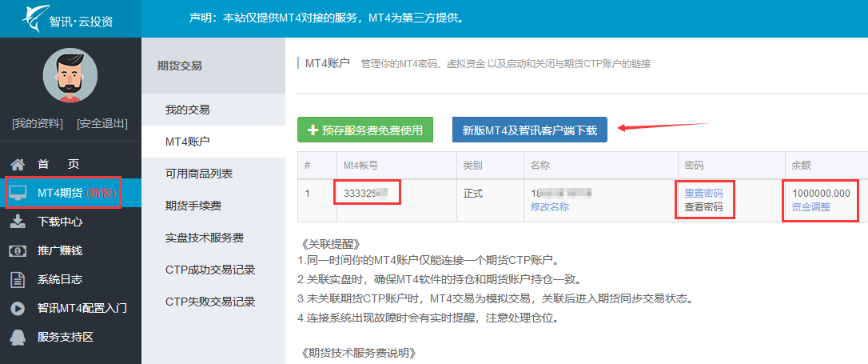The width and height of the screenshot is (868, 364).
Task: Click the 推广赚钱 money icon
Action: click(x=18, y=250)
